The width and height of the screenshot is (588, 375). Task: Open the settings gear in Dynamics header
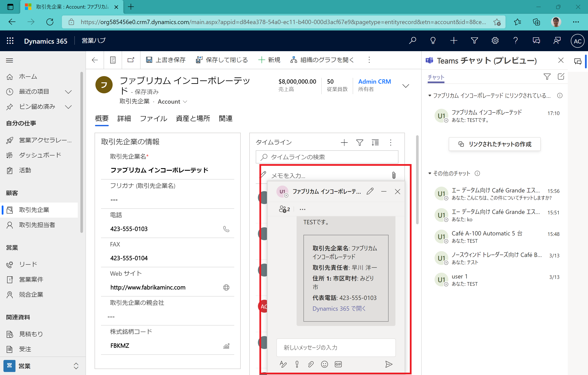495,40
